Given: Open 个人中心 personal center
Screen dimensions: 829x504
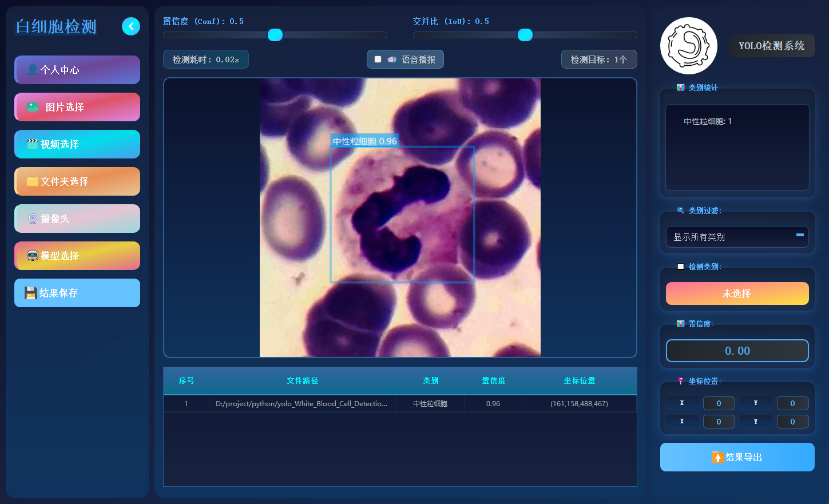Looking at the screenshot, I should tap(77, 70).
